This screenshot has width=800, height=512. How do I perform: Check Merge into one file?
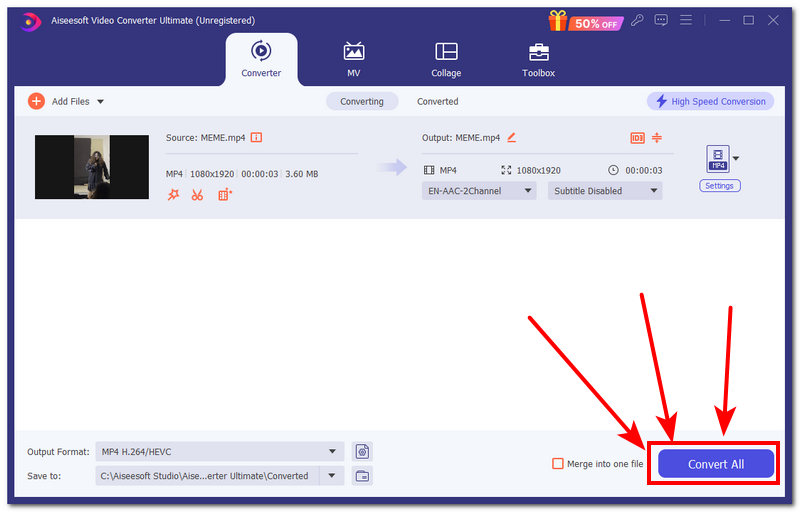558,464
